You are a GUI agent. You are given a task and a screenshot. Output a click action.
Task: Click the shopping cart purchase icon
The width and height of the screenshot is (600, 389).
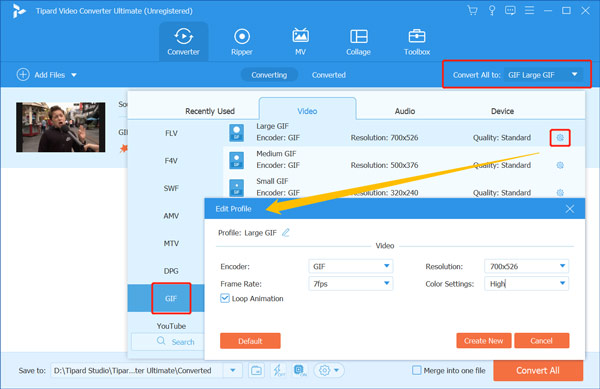(473, 10)
